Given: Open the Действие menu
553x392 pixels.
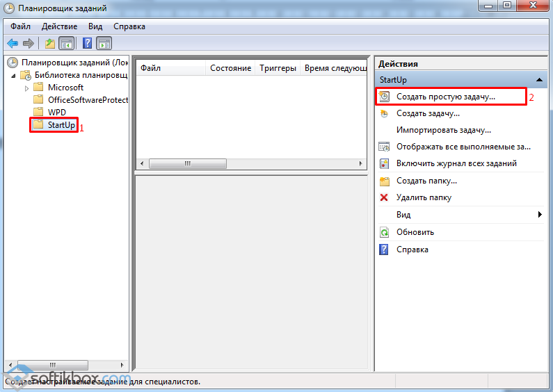Looking at the screenshot, I should pyautogui.click(x=59, y=26).
